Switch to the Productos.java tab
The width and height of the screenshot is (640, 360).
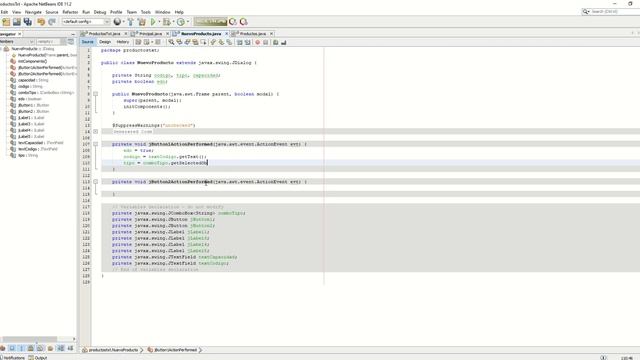coord(252,33)
